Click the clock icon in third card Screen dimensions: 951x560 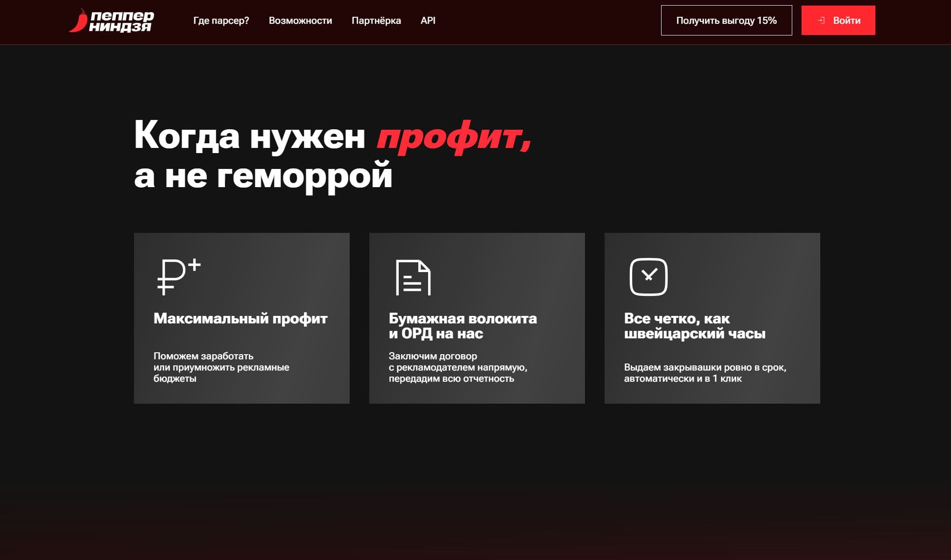tap(648, 277)
